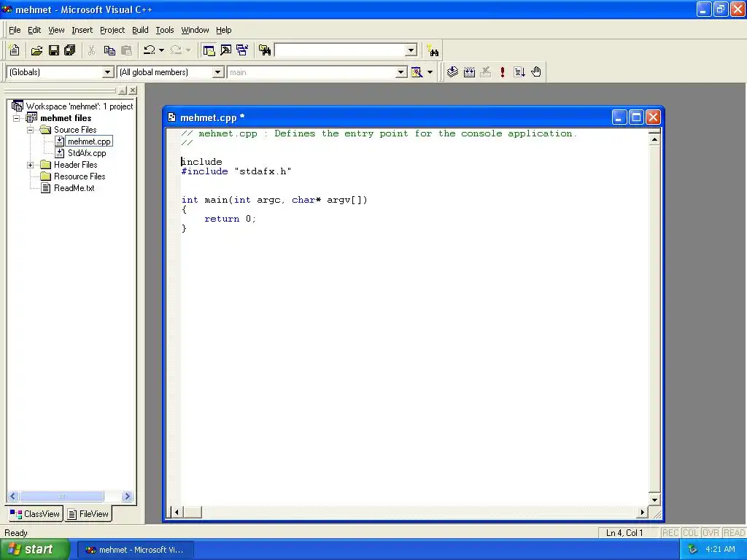Close the workspace pane with its X button
The width and height of the screenshot is (747, 560).
(x=133, y=90)
